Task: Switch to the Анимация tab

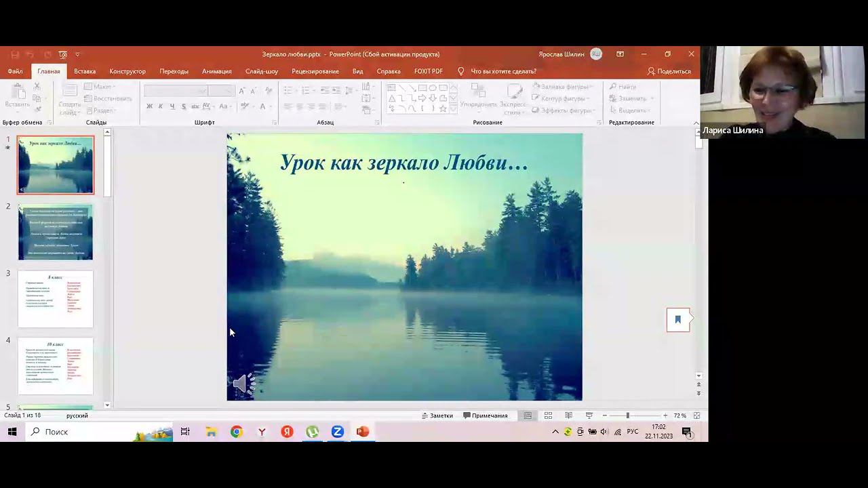Action: (x=217, y=71)
